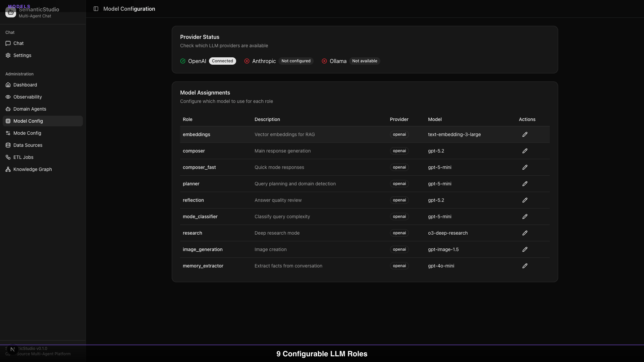This screenshot has width=644, height=362.
Task: Select the ETL Jobs icon
Action: coord(8,157)
